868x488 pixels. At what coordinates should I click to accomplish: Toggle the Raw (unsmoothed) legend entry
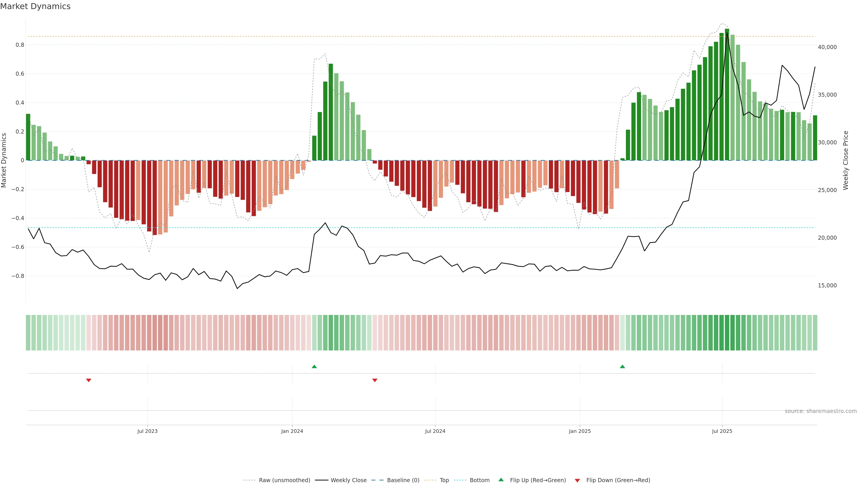point(284,480)
